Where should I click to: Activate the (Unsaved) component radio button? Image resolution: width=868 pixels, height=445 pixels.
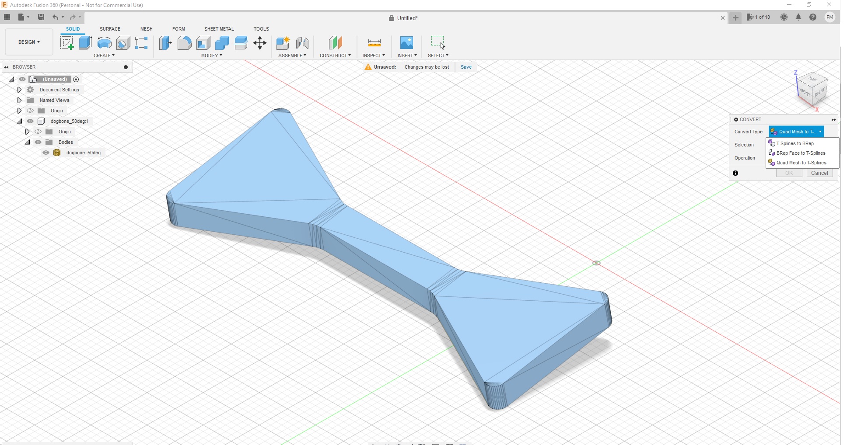pos(76,79)
